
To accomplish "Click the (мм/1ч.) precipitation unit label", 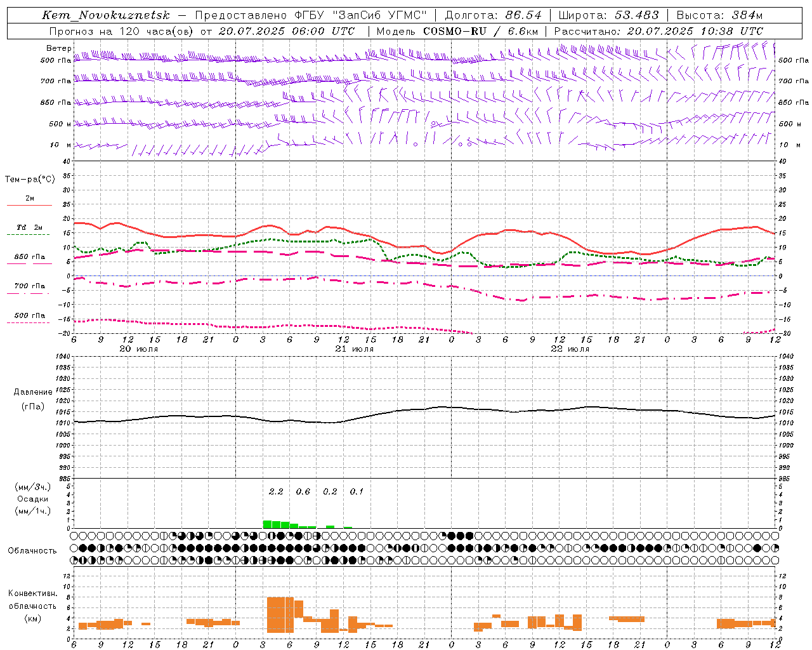I will point(32,511).
